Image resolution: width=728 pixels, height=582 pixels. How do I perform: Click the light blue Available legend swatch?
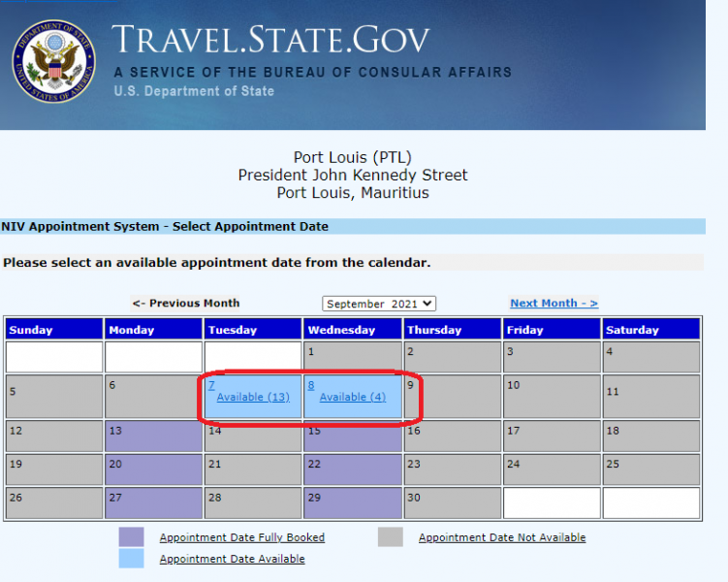coord(132,559)
